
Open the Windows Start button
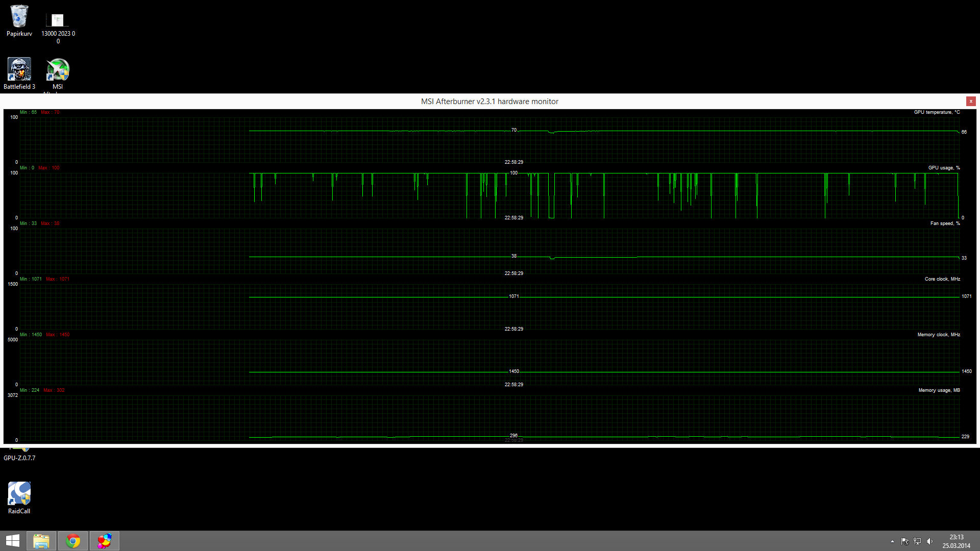coord(13,541)
